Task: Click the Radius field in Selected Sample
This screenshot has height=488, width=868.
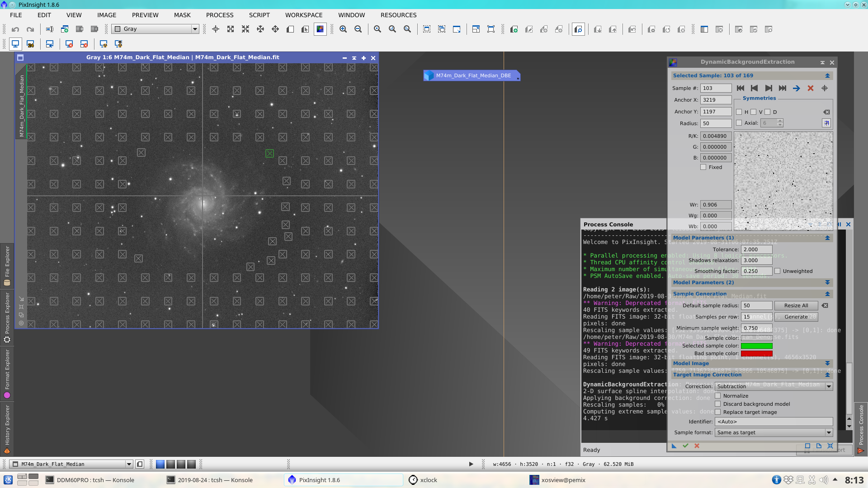Action: tap(716, 123)
